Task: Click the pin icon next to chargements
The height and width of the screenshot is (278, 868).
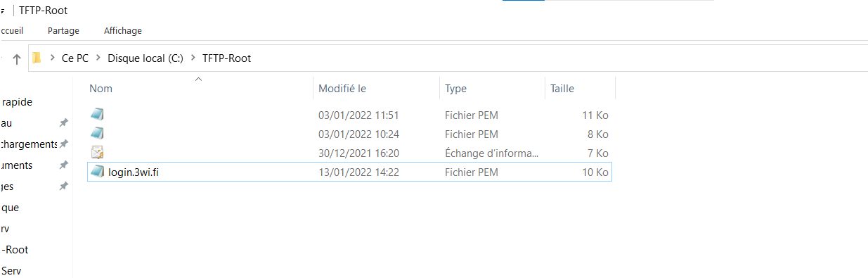Action: coord(63,144)
